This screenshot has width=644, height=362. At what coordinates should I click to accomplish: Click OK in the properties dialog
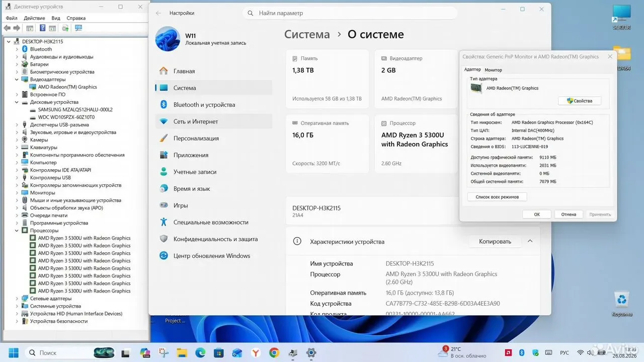[x=536, y=214]
